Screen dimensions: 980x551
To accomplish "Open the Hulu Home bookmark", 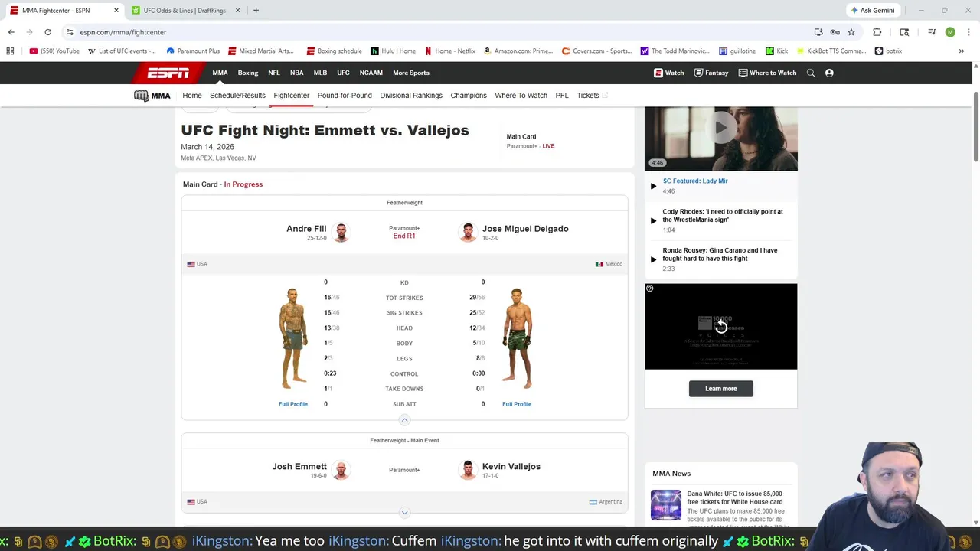I will coord(393,51).
